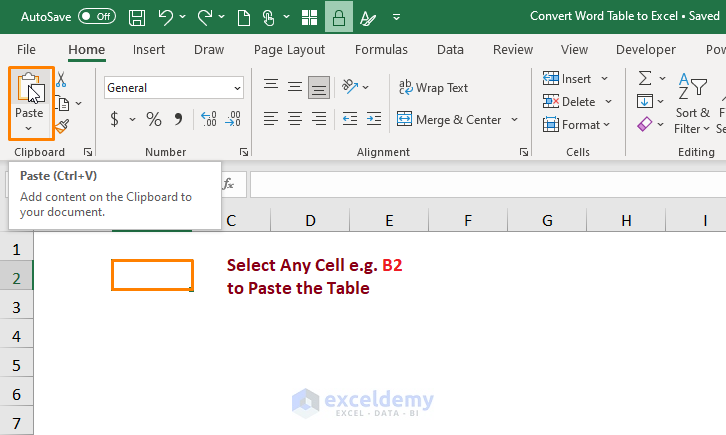Open the Data tab
Image resolution: width=726 pixels, height=435 pixels.
[x=450, y=50]
